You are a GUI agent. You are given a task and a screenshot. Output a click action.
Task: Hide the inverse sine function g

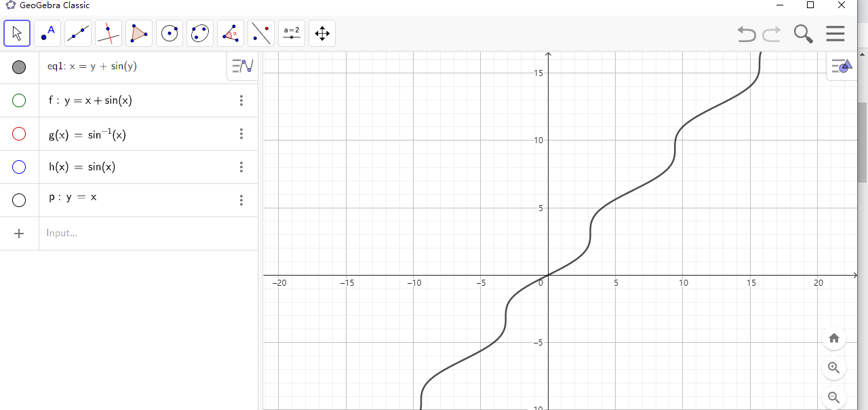click(19, 134)
